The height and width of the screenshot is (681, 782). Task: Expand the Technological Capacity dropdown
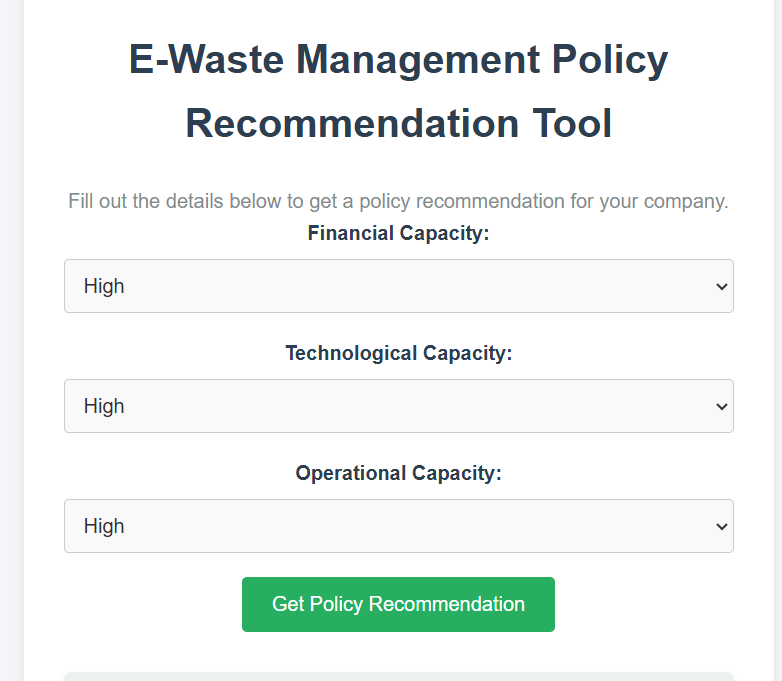398,406
